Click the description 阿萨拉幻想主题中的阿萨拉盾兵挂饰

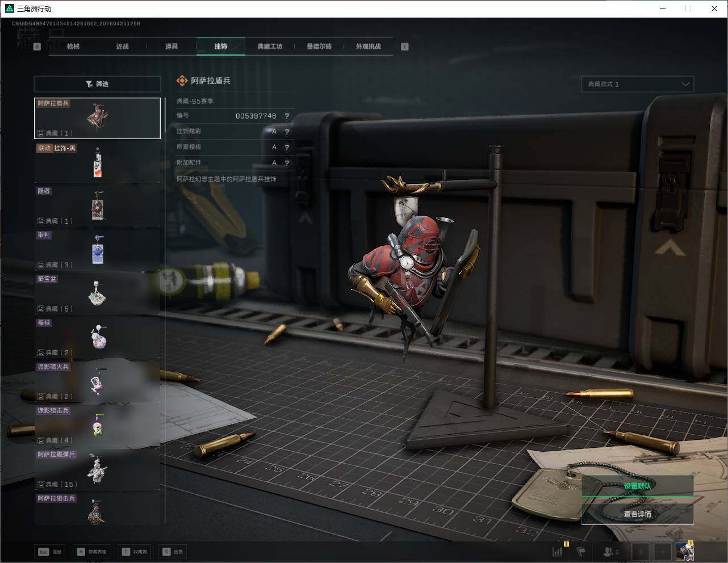pyautogui.click(x=226, y=179)
